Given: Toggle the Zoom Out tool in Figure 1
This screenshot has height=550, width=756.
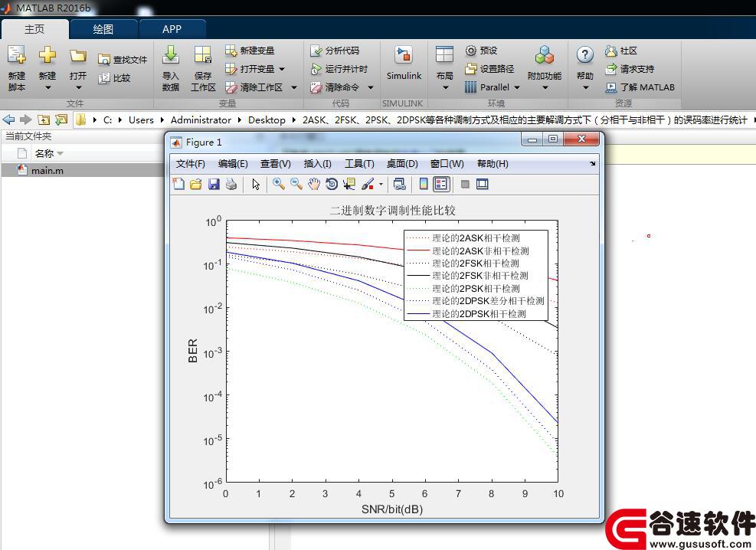Looking at the screenshot, I should pos(296,184).
